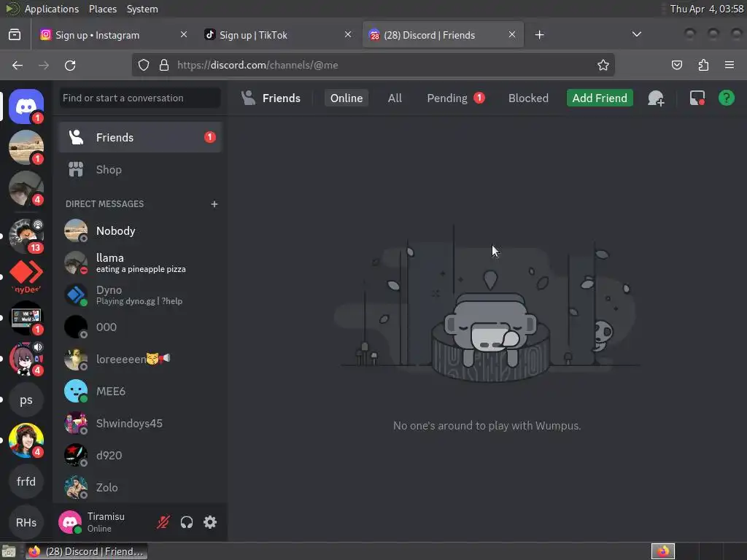Click tracking protection shield icon
This screenshot has height=560, width=747.
(x=144, y=65)
